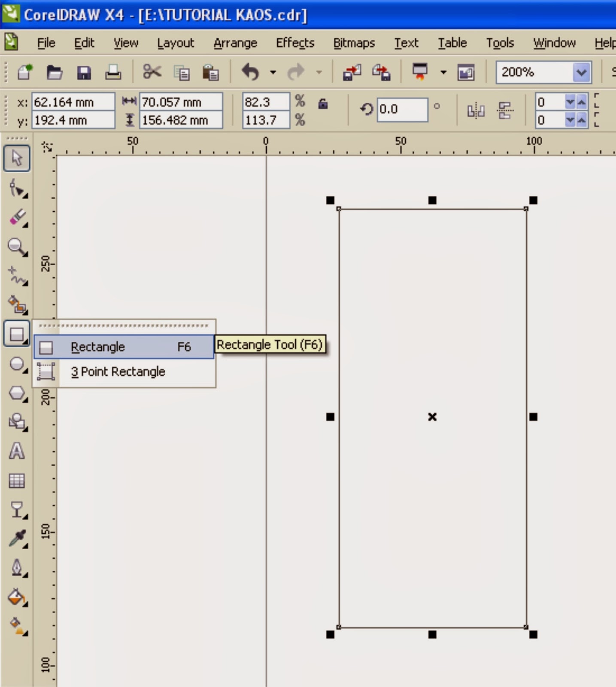Image resolution: width=616 pixels, height=687 pixels.
Task: Activate the Zoom tool
Action: (17, 247)
